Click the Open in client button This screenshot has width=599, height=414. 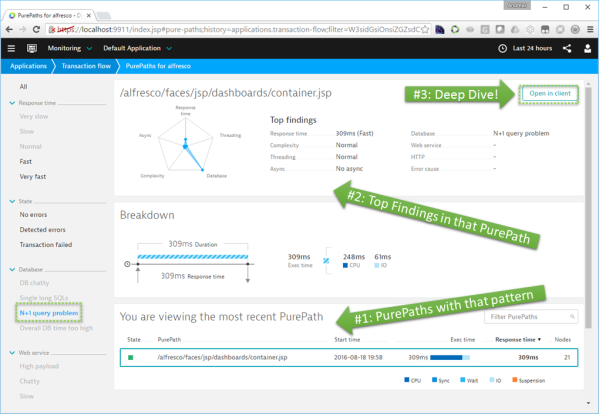pyautogui.click(x=550, y=94)
